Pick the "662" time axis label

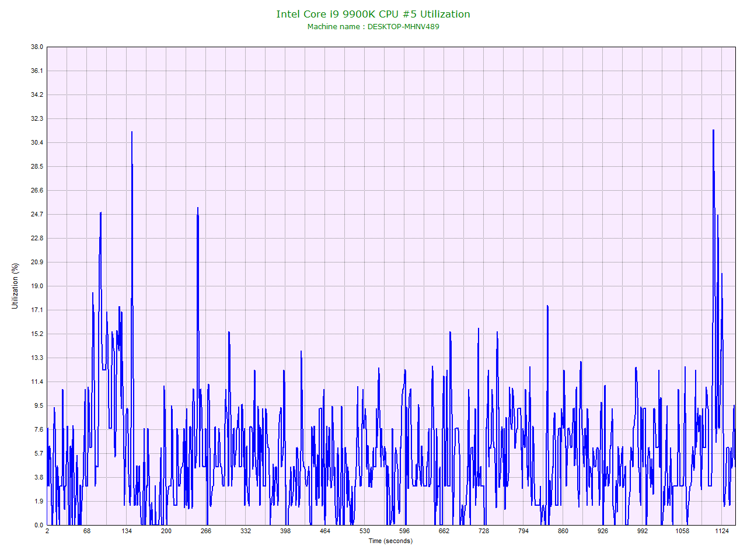click(x=444, y=531)
